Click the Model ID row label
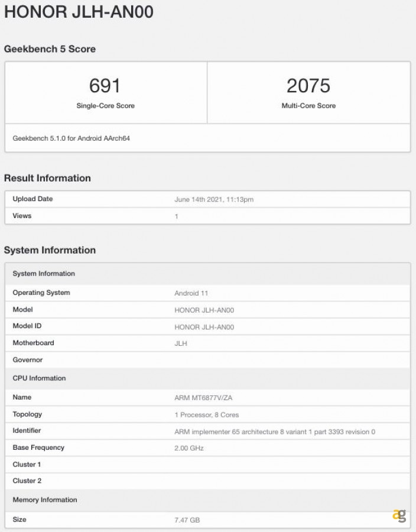Image resolution: width=416 pixels, height=532 pixels. click(27, 326)
